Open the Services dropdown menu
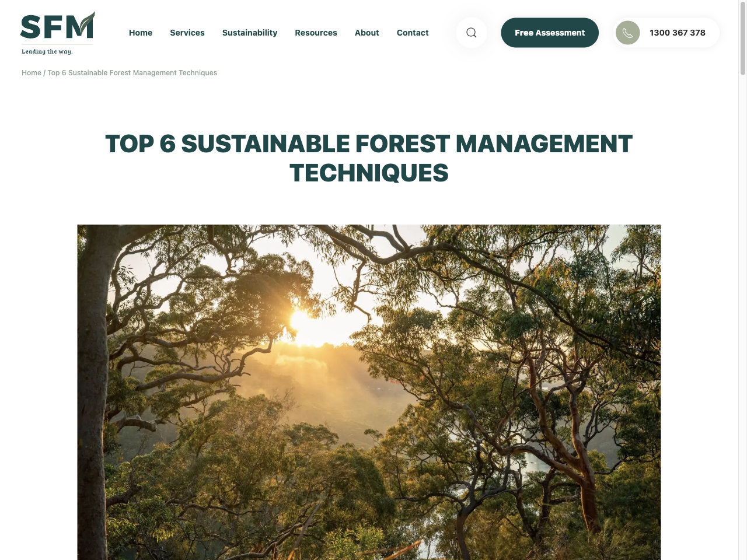The image size is (747, 560). coord(187,33)
